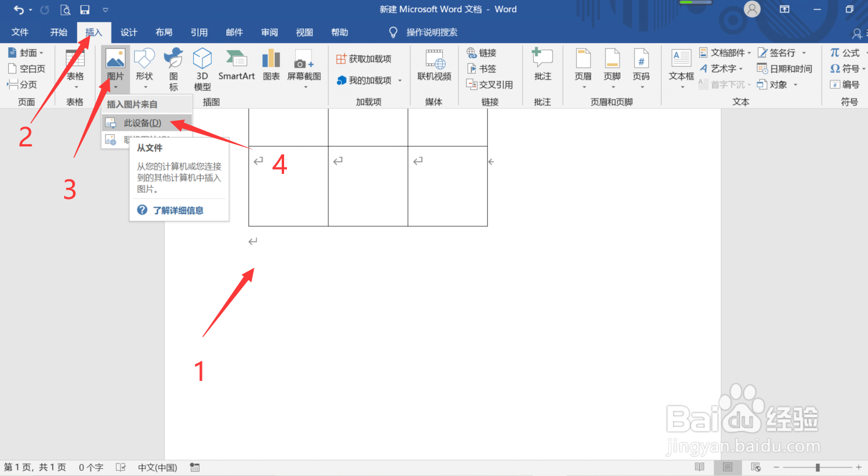Image resolution: width=868 pixels, height=476 pixels.
Task: Open the 设计 ribbon tab
Action: point(129,32)
